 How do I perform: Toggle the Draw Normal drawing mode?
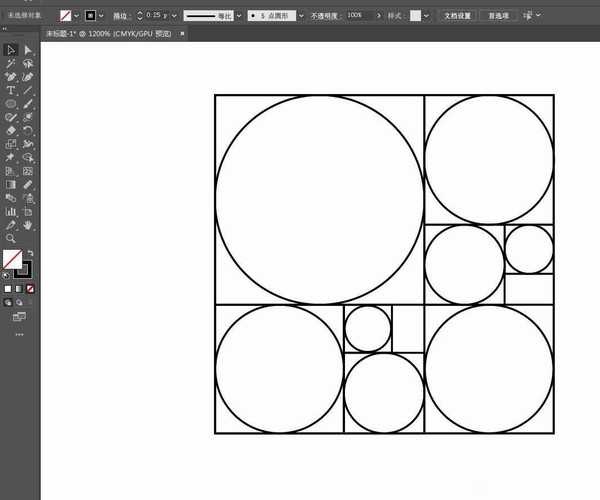coord(8,301)
